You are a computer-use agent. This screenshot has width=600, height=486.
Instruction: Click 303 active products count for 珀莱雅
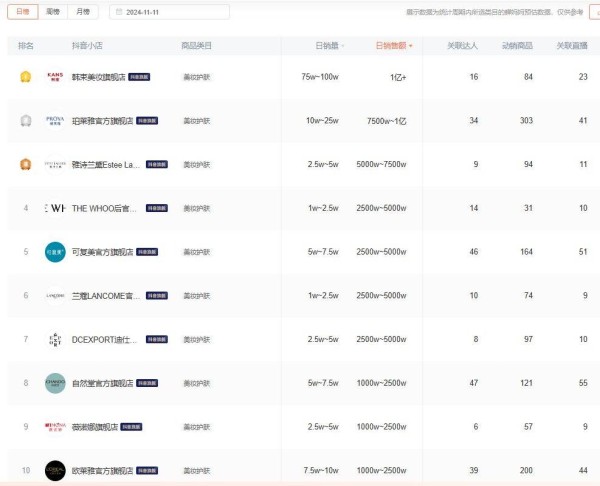click(526, 121)
